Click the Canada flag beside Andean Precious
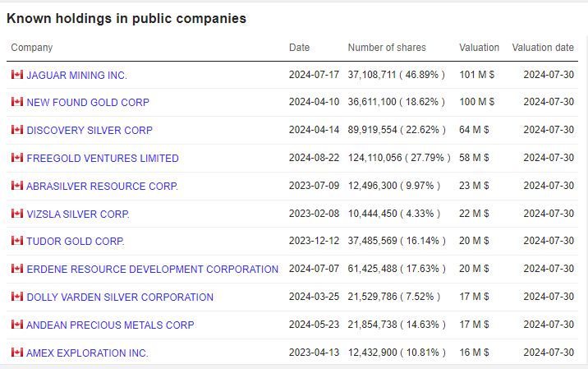This screenshot has width=588, height=369. tap(17, 324)
